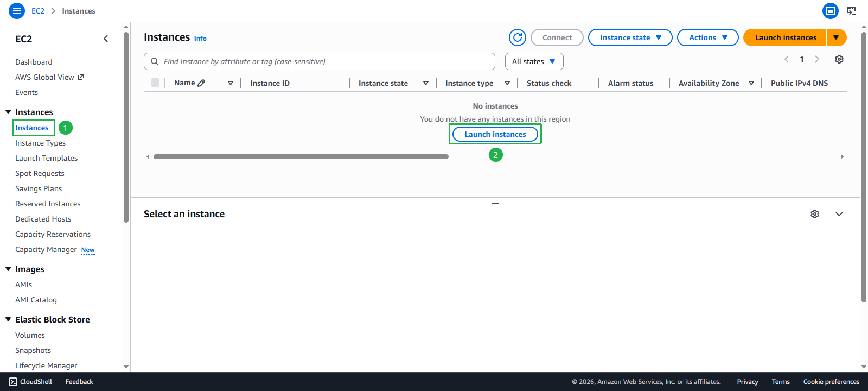This screenshot has width=868, height=391.
Task: Open Events in the sidebar
Action: pyautogui.click(x=27, y=92)
